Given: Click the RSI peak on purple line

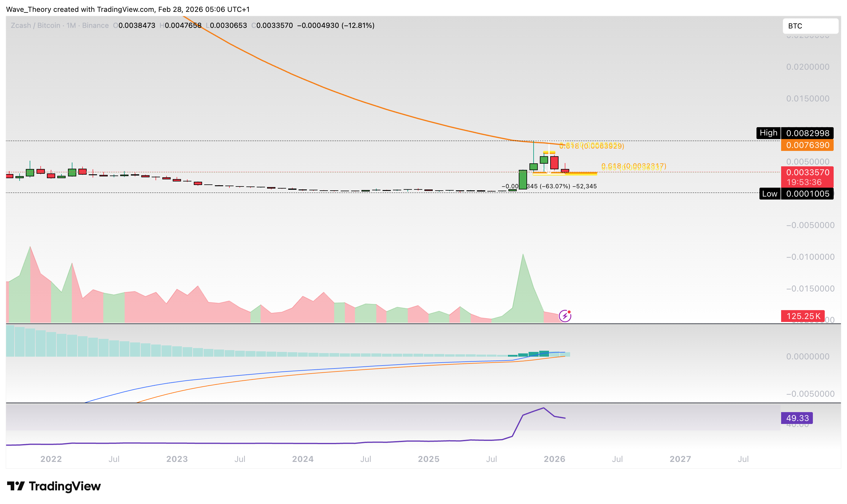Looking at the screenshot, I should click(x=543, y=408).
